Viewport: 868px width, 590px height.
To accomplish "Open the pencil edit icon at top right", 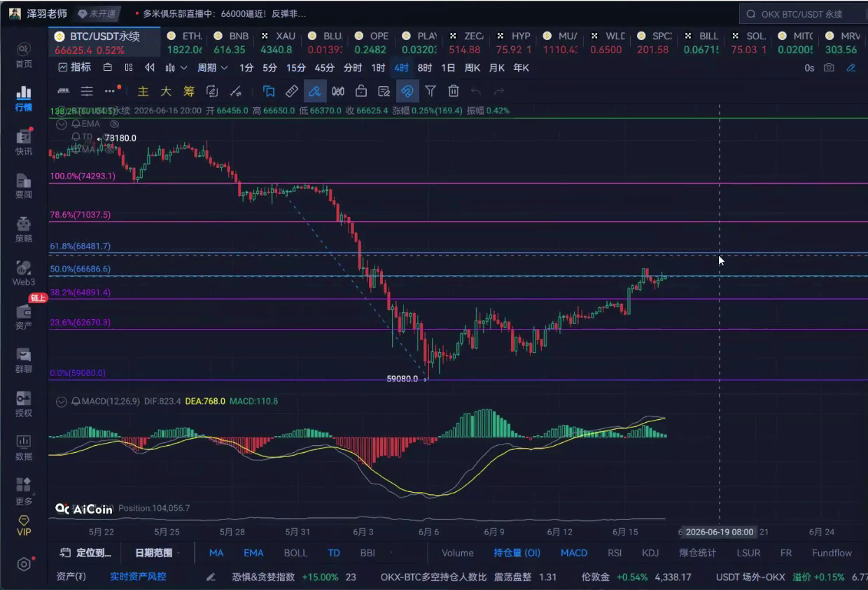I will (x=851, y=68).
